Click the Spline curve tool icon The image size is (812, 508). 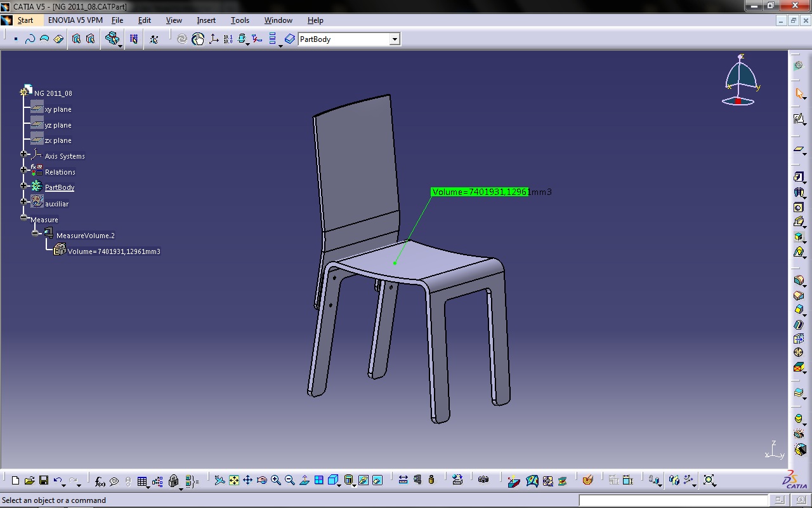click(x=30, y=39)
